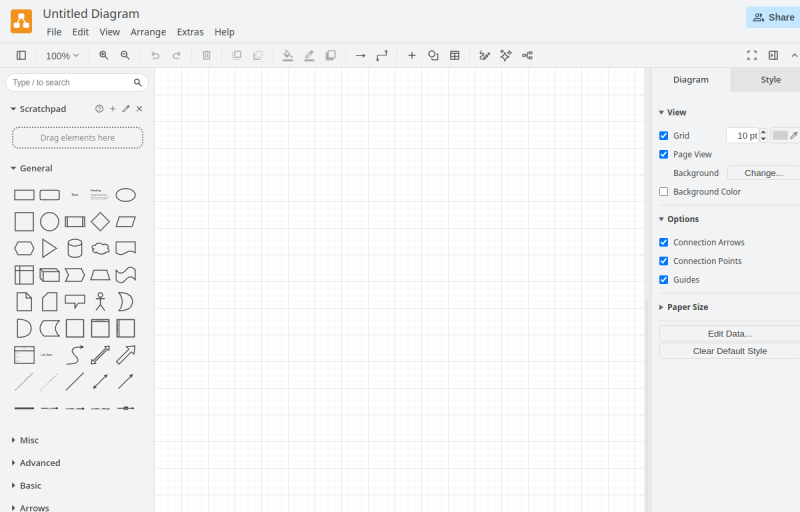Click the zoom in magnifier icon
This screenshot has height=512, width=800.
pos(104,56)
